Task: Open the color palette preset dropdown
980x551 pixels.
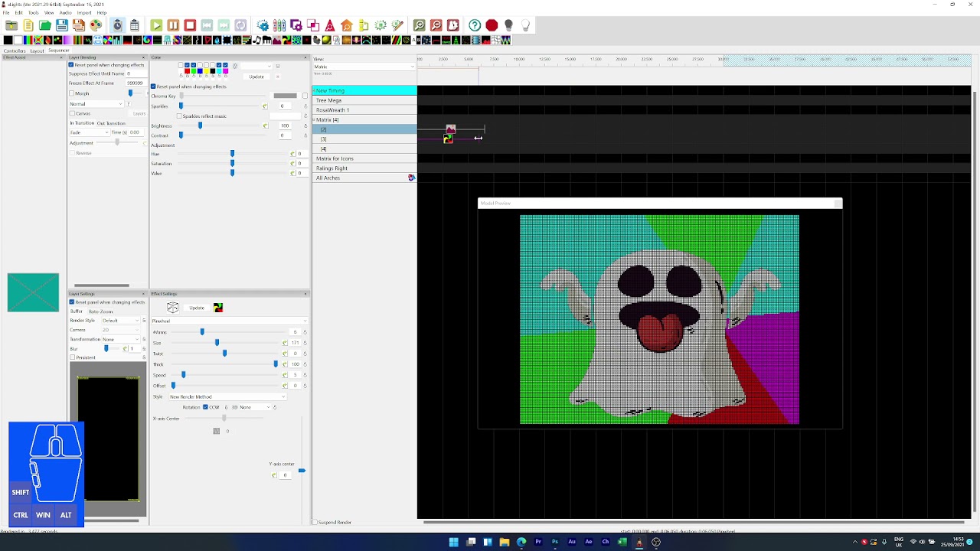Action: [256, 66]
